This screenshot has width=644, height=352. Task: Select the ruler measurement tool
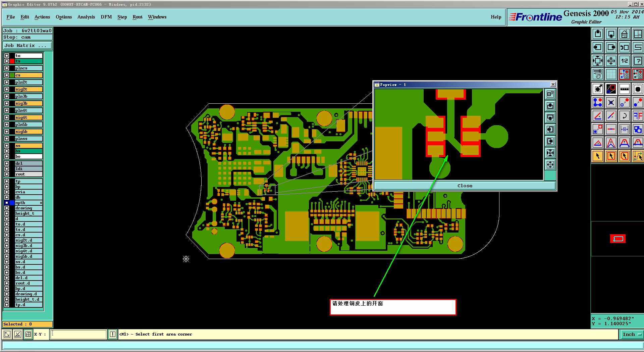[625, 89]
